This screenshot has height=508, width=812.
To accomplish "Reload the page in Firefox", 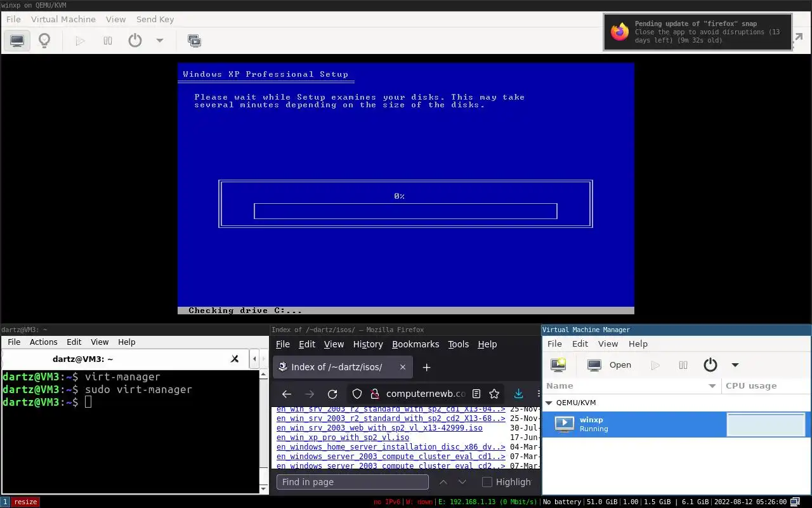I will point(332,394).
